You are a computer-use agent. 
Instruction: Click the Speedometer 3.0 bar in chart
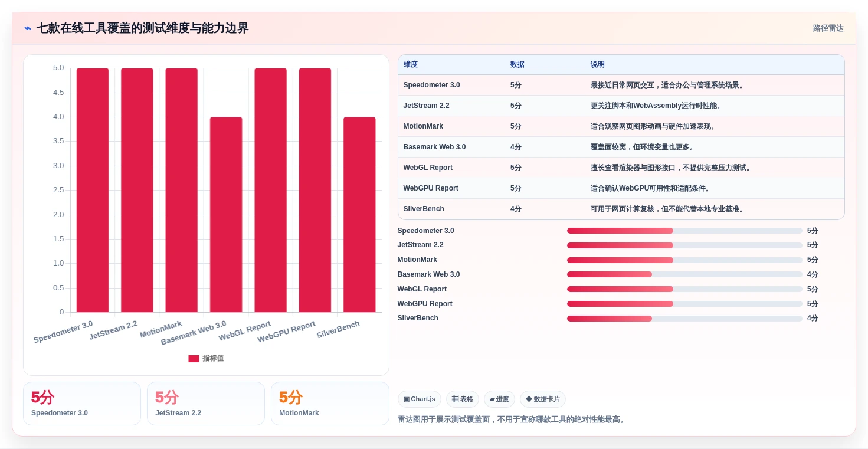tap(93, 190)
